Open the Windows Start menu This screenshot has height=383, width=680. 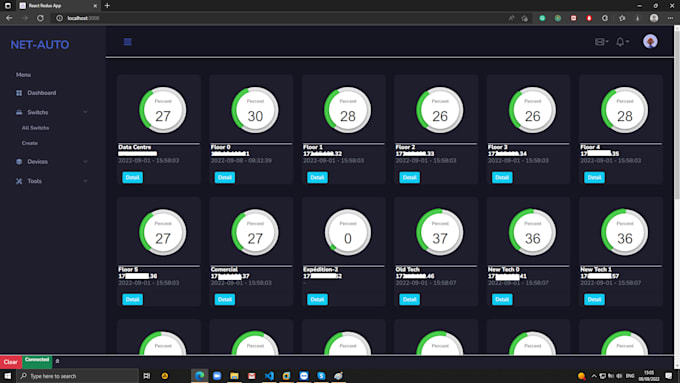7,376
